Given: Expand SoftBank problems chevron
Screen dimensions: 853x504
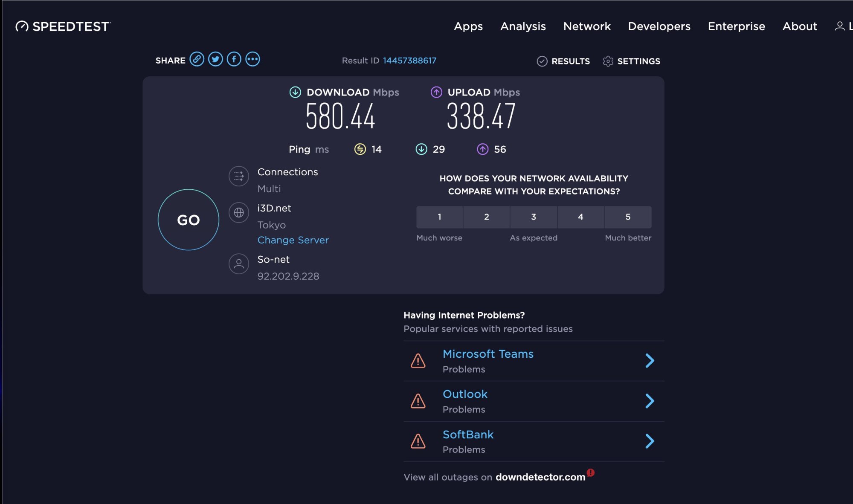Looking at the screenshot, I should pyautogui.click(x=650, y=441).
